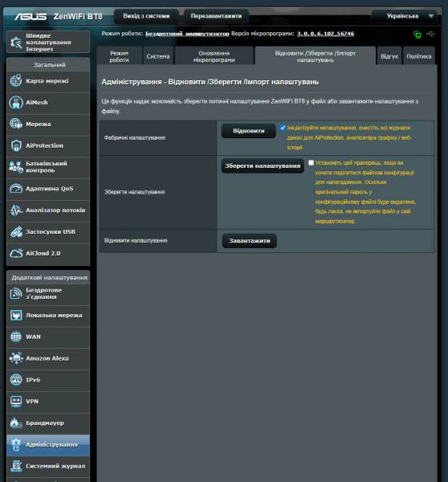448x482 pixels.
Task: Click the Адміністрування gear icon
Action: pyautogui.click(x=16, y=444)
